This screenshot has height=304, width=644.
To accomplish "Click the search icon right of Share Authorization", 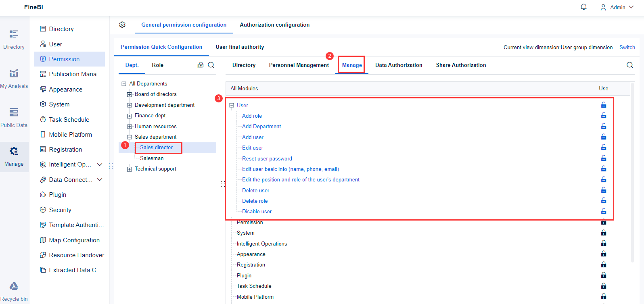I will (629, 65).
